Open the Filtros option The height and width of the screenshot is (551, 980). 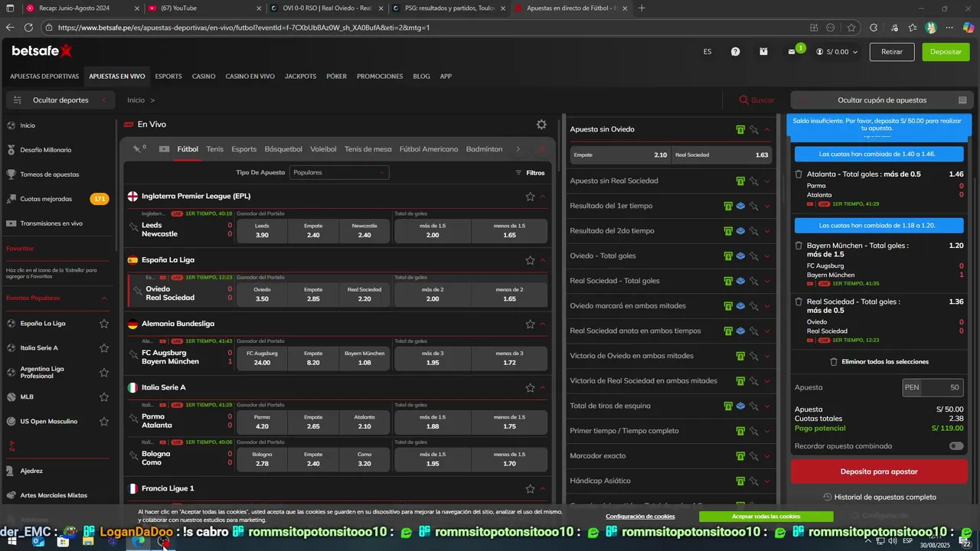click(x=530, y=173)
